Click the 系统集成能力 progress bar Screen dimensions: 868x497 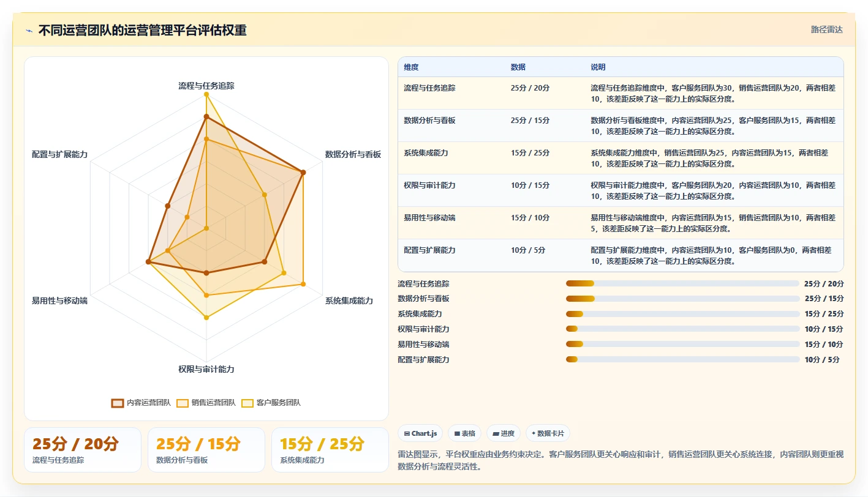683,314
